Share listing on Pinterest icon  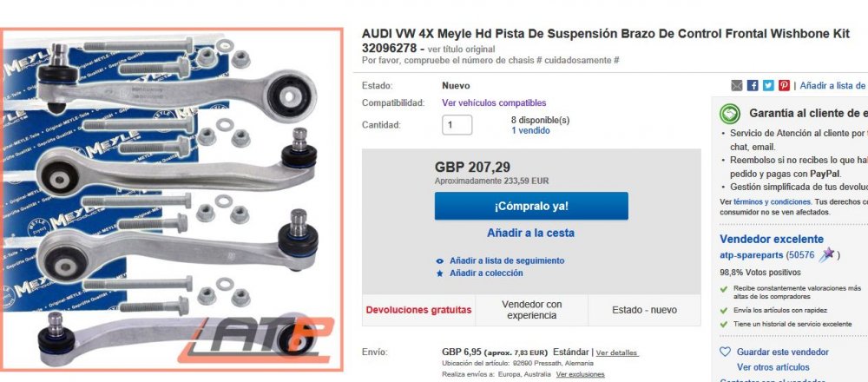point(784,85)
